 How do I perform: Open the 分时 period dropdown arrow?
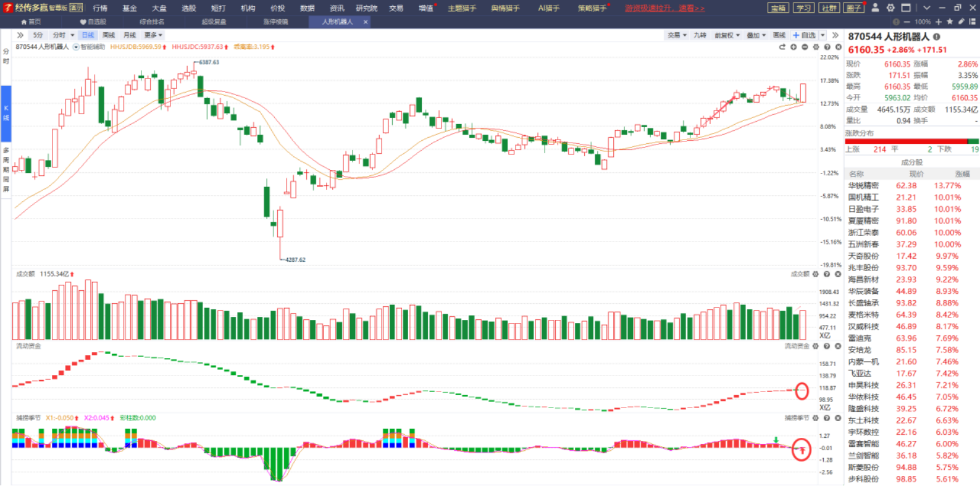coord(72,35)
